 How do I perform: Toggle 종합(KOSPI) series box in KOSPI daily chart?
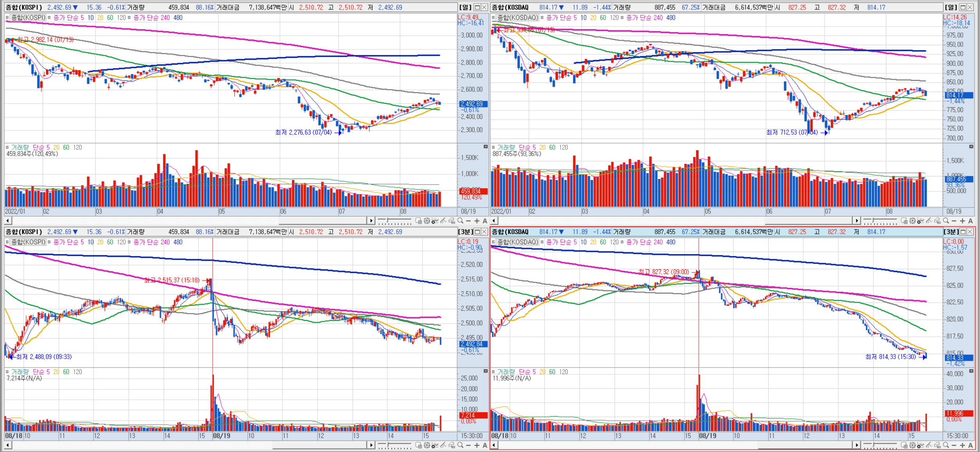tap(7, 18)
